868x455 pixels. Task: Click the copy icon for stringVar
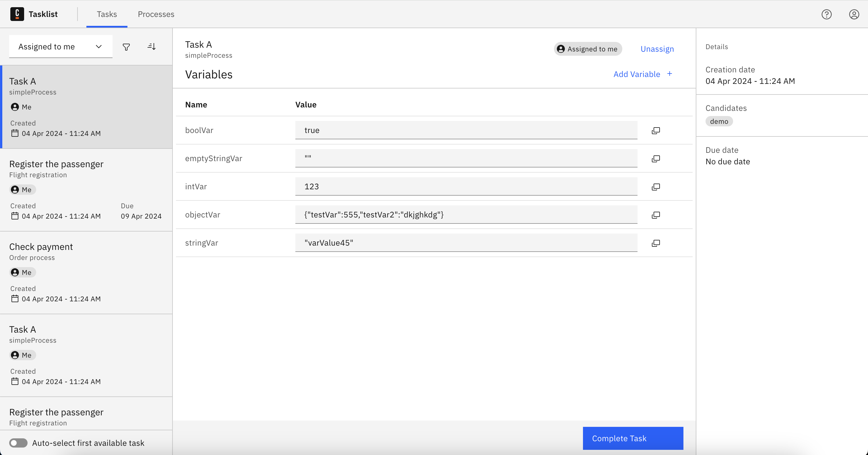point(656,243)
